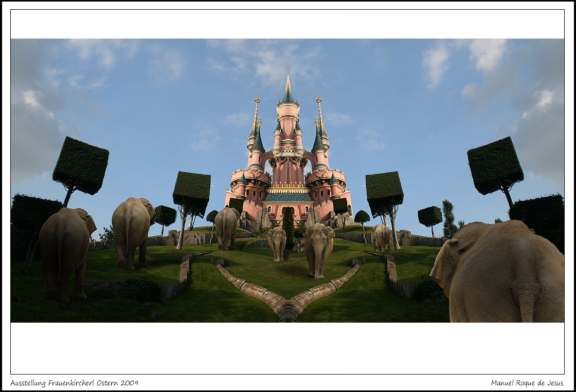This screenshot has height=392, width=576.
Task: Click the small elephant right of the castle path
Action: tap(382, 237)
